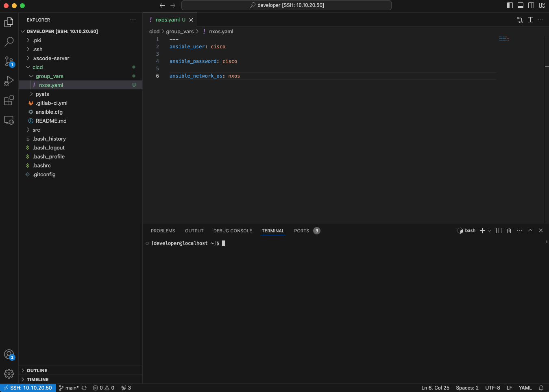Viewport: 549px width, 392px height.
Task: Split the terminal panel
Action: 499,231
